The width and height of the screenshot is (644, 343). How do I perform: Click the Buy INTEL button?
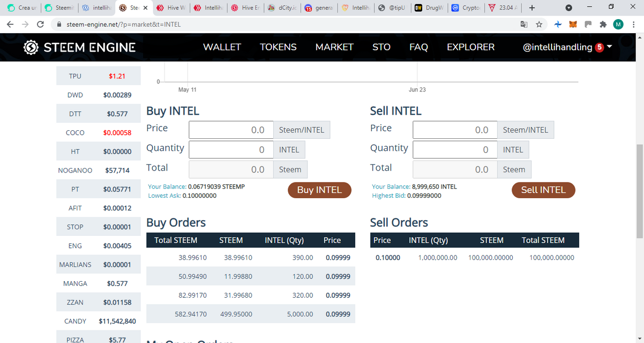(319, 190)
